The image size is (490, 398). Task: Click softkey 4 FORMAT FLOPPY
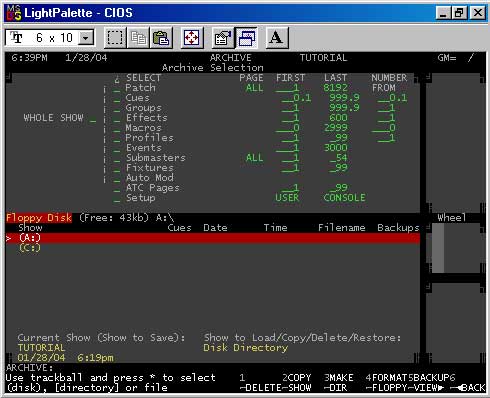387,383
